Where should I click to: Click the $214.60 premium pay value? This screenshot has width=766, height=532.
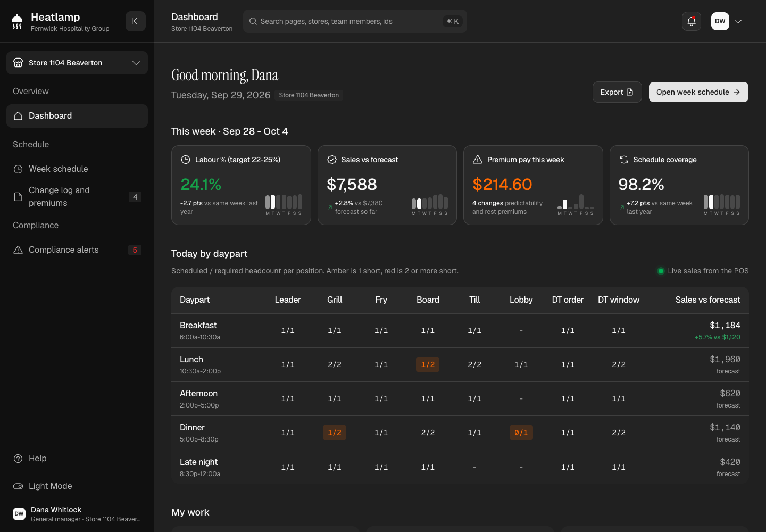(502, 185)
